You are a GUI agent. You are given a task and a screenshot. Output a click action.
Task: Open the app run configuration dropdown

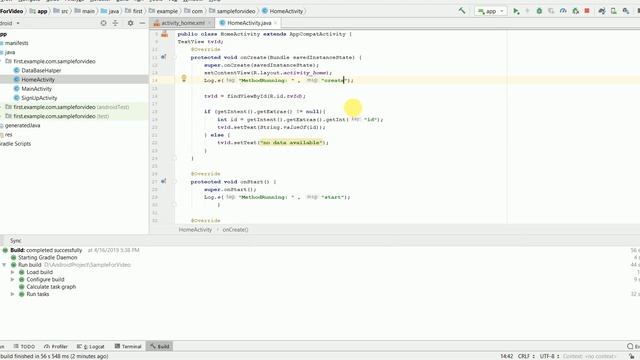(491, 11)
